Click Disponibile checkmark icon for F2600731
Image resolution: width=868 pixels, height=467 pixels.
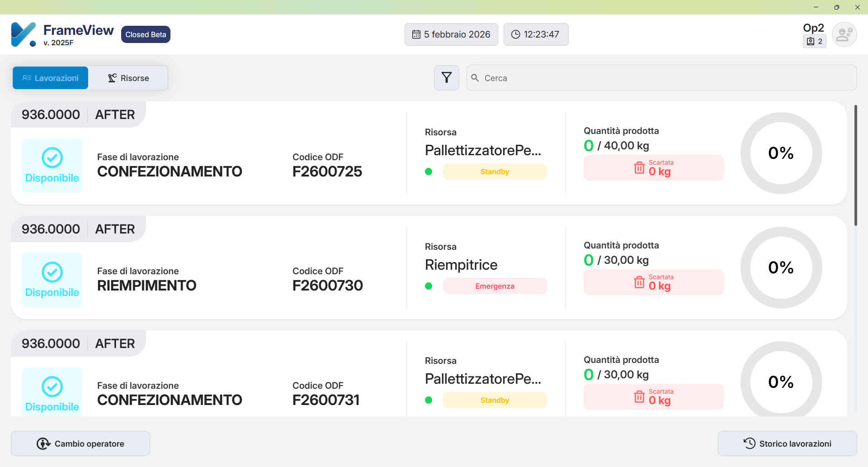click(52, 386)
